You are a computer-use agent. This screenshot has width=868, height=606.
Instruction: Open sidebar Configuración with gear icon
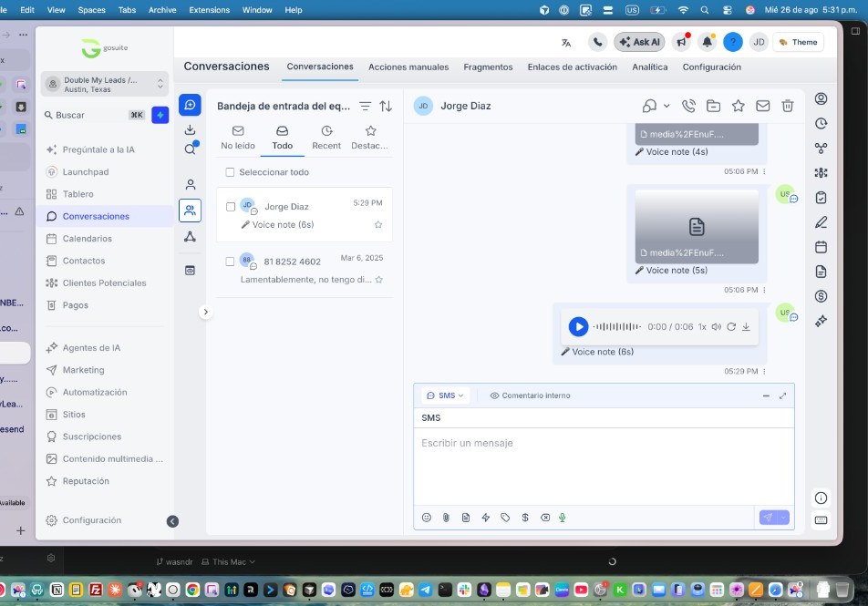point(91,520)
